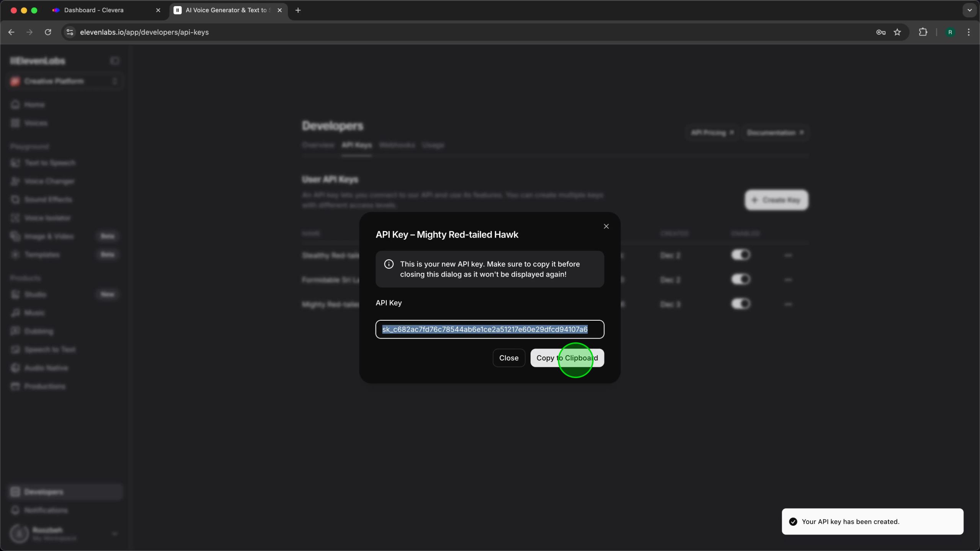Click the profile avatar icon labeled R

(x=950, y=32)
